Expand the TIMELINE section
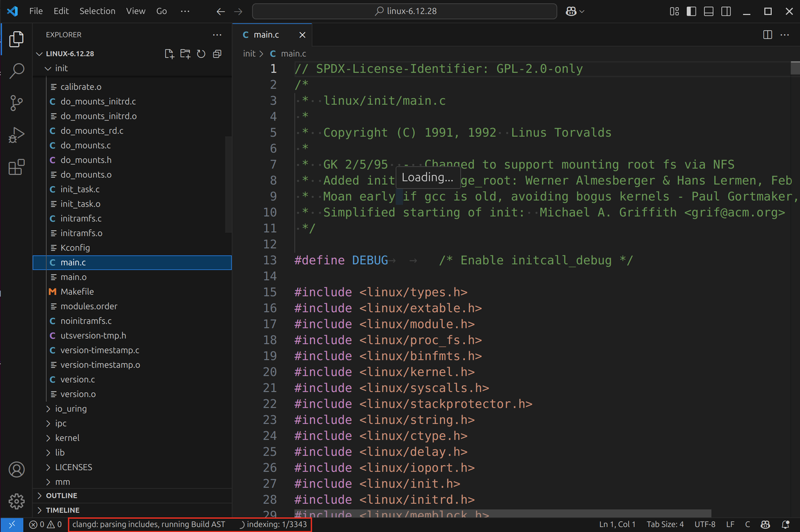800x532 pixels. pos(132,510)
